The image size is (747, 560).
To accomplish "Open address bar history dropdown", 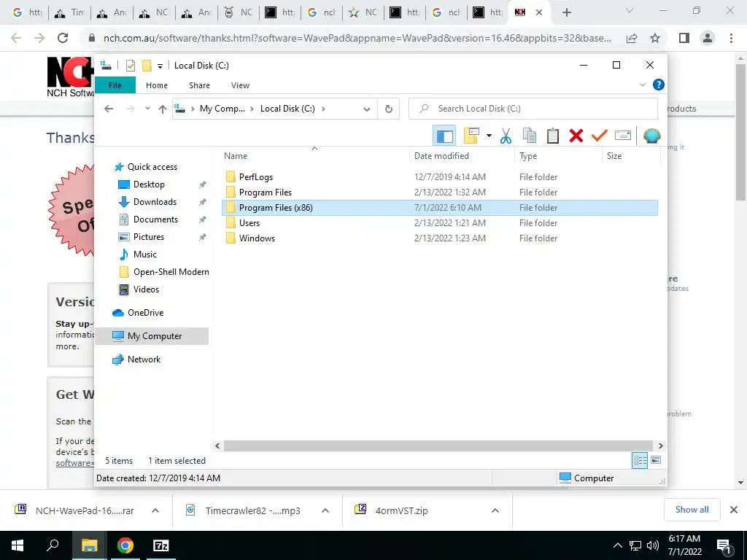I will [x=366, y=109].
